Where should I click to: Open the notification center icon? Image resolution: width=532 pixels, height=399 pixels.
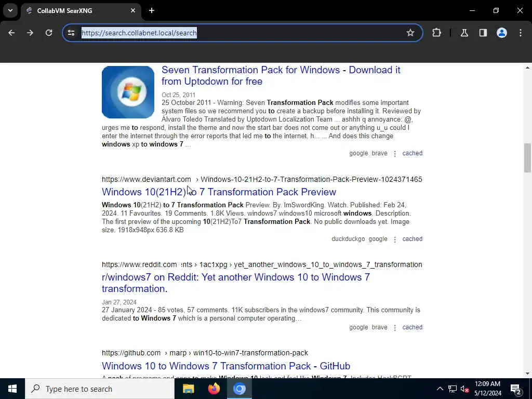(x=516, y=389)
